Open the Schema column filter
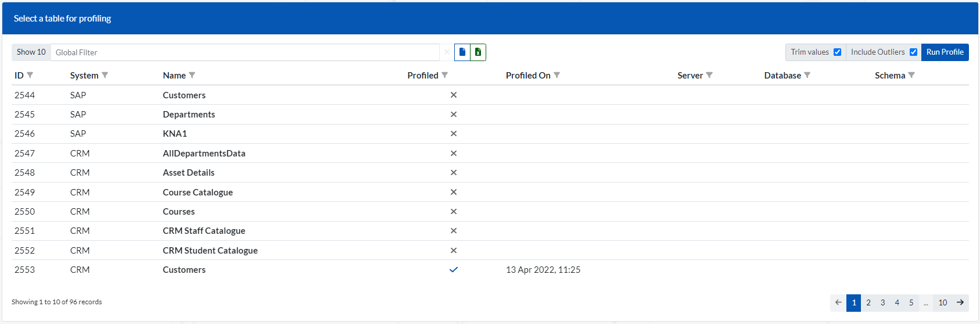This screenshot has width=980, height=324. (911, 75)
